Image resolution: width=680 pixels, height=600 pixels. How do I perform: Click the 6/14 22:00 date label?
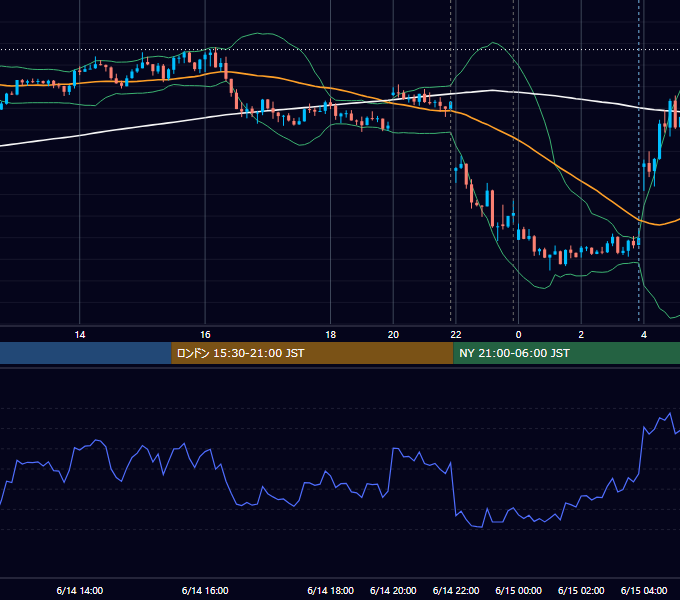[456, 590]
